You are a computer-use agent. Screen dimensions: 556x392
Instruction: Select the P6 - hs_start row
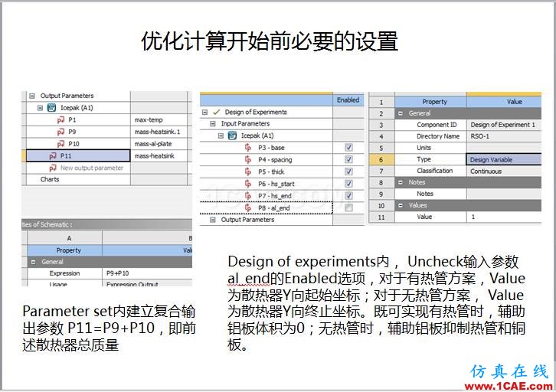point(267,184)
